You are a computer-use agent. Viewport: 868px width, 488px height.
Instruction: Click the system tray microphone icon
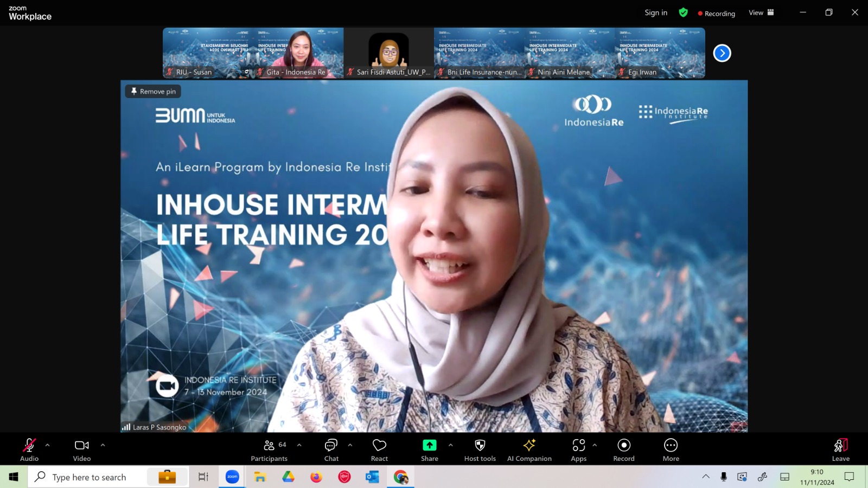tap(723, 477)
